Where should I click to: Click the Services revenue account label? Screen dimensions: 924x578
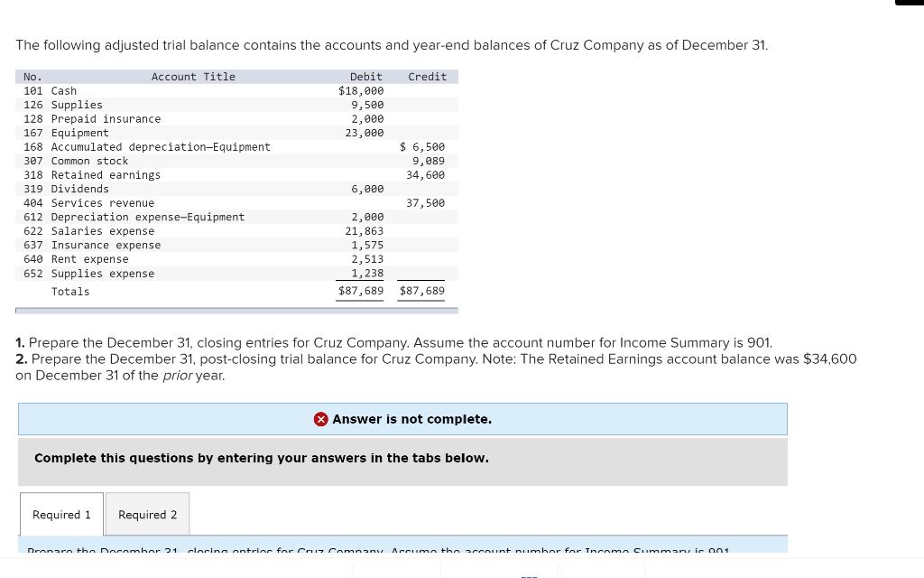click(103, 203)
